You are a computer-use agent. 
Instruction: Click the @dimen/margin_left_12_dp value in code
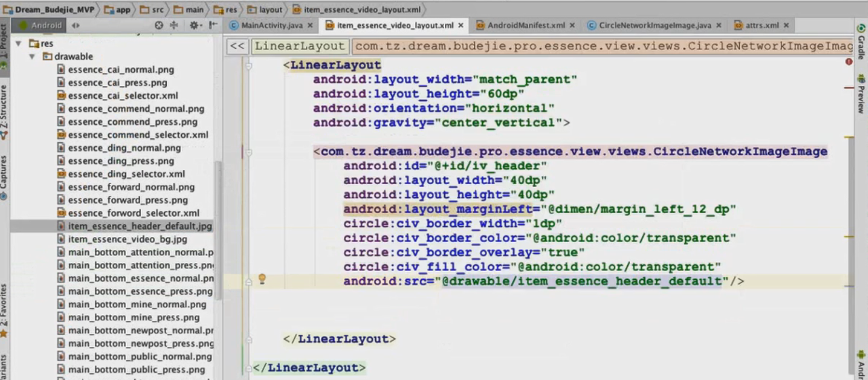[638, 209]
